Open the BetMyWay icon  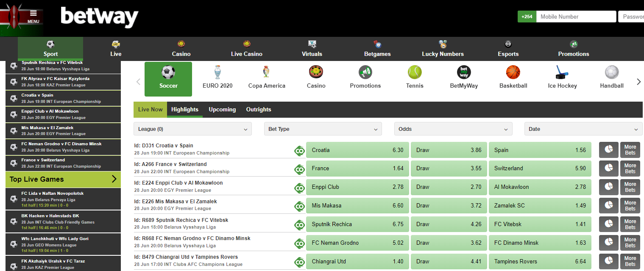[x=464, y=72]
